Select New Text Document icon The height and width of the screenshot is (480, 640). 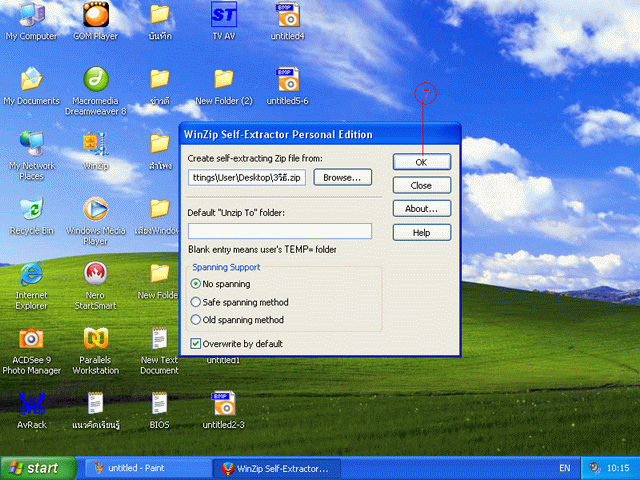(x=159, y=350)
